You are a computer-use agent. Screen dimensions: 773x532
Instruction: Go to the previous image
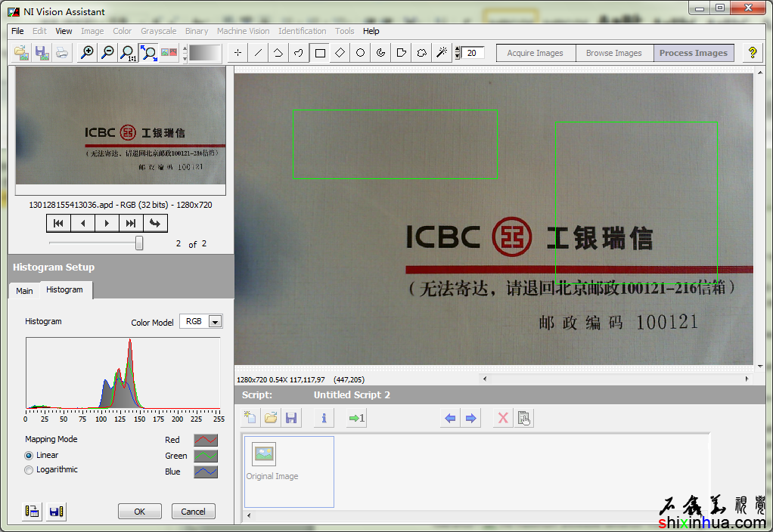click(x=83, y=223)
